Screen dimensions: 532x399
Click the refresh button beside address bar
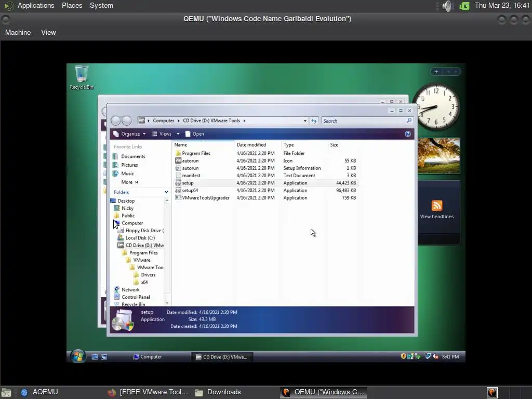click(314, 121)
